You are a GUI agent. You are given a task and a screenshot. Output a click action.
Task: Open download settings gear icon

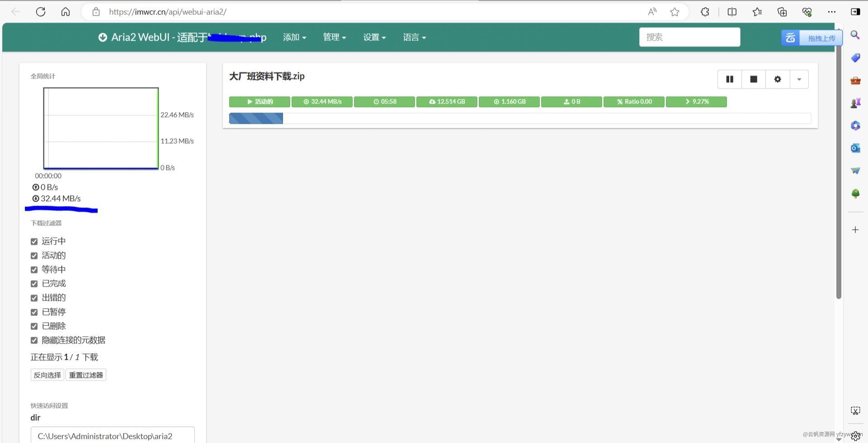[x=778, y=79]
